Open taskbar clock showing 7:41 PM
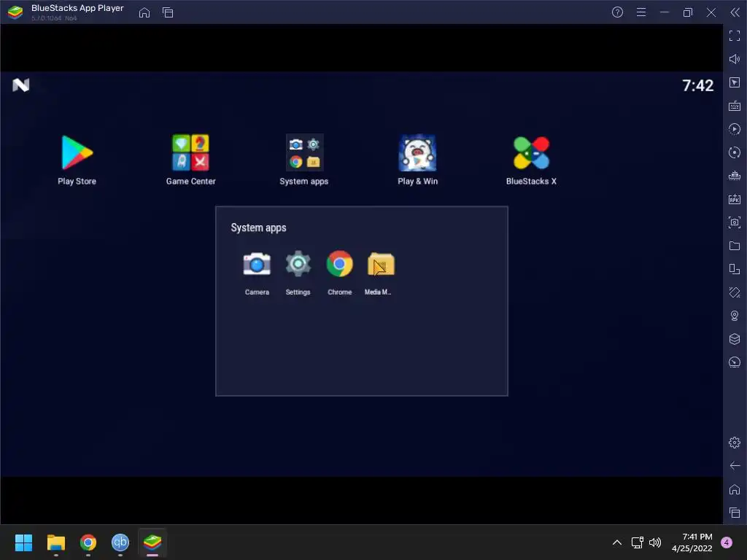The height and width of the screenshot is (560, 747). pos(692,542)
